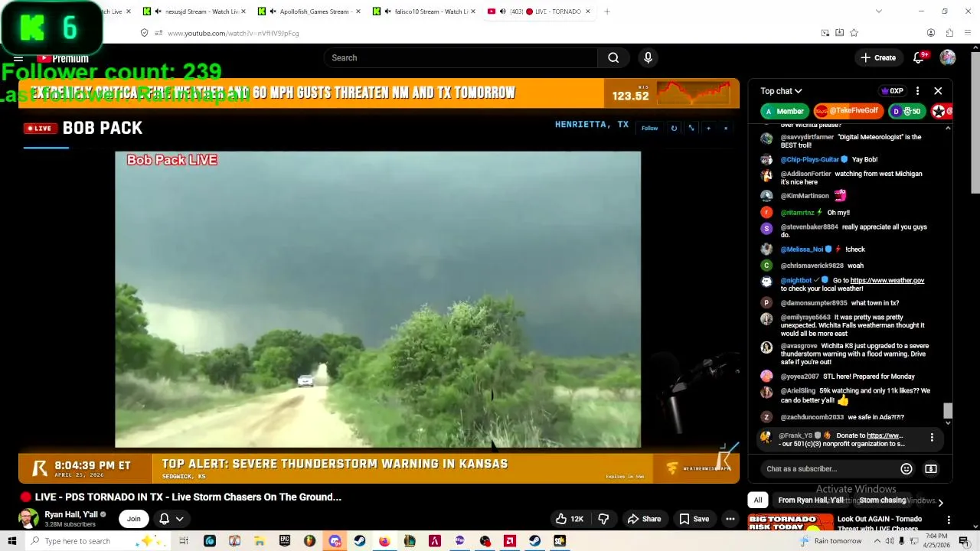Viewport: 980px width, 551px height.
Task: Click the search magnifier button
Action: click(x=613, y=57)
